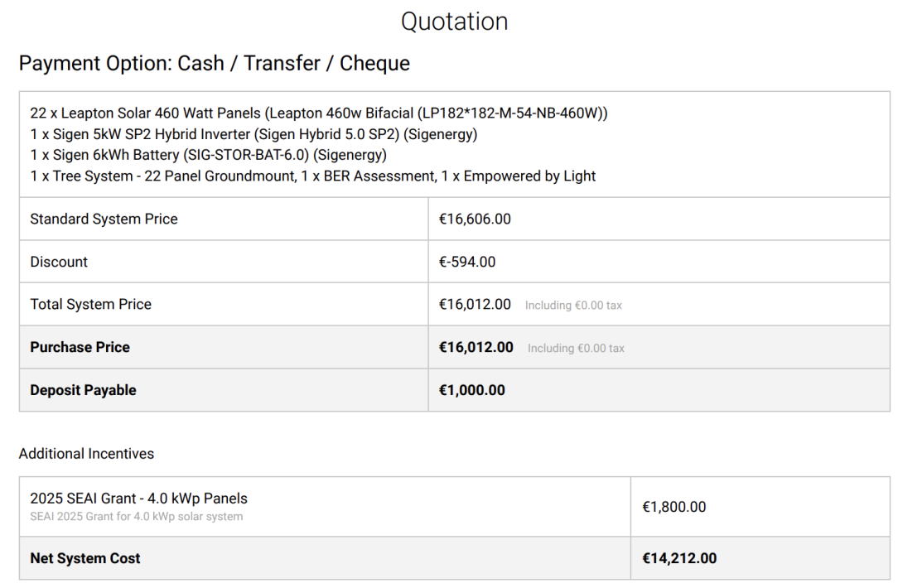Click the tax note beside Total System Price
The height and width of the screenshot is (588, 898).
tap(573, 306)
